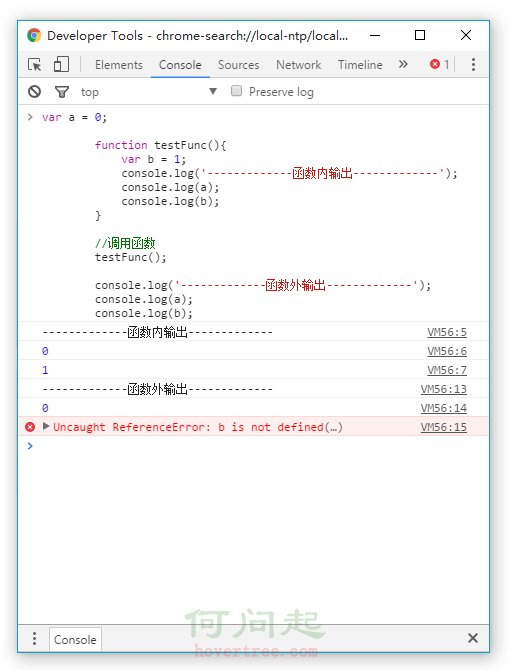The width and height of the screenshot is (511, 670).
Task: Enable the Preserve log checkbox
Action: point(236,91)
